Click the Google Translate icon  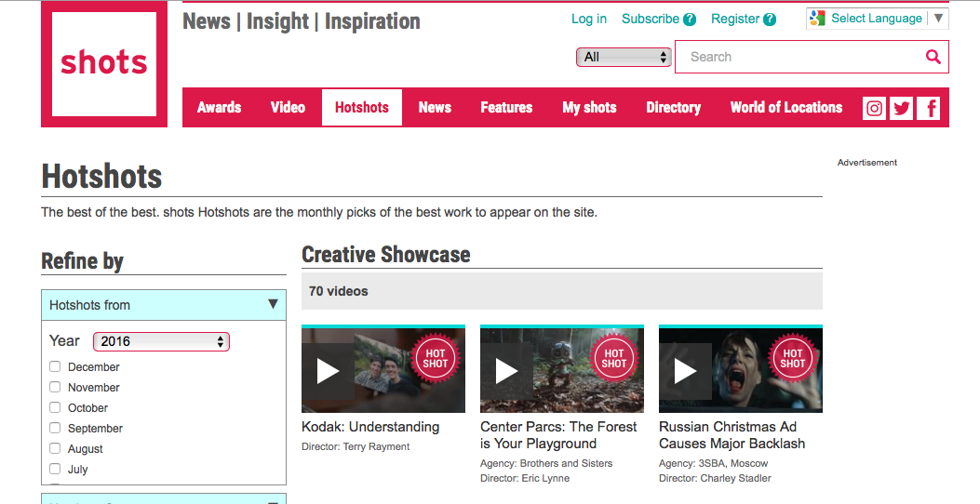817,18
